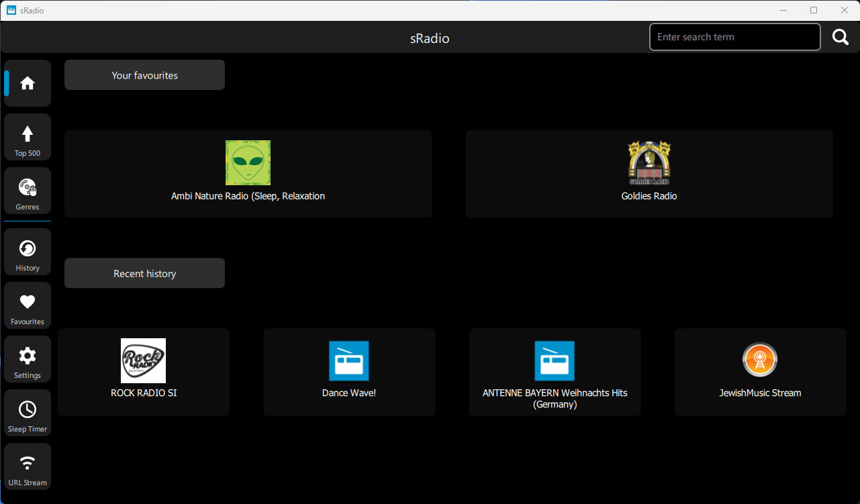The height and width of the screenshot is (504, 860).
Task: Minimize the sRadio window
Action: 783,10
